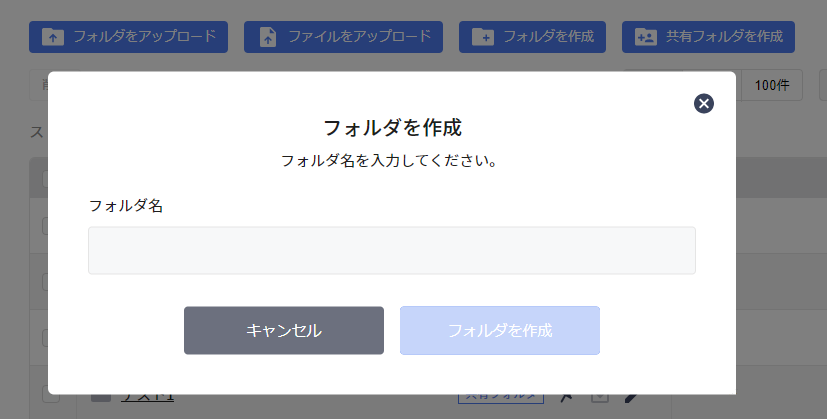Screen dimensions: 827x419
Task: Click the フォルダを作成 dialog heading text
Action: [392, 128]
